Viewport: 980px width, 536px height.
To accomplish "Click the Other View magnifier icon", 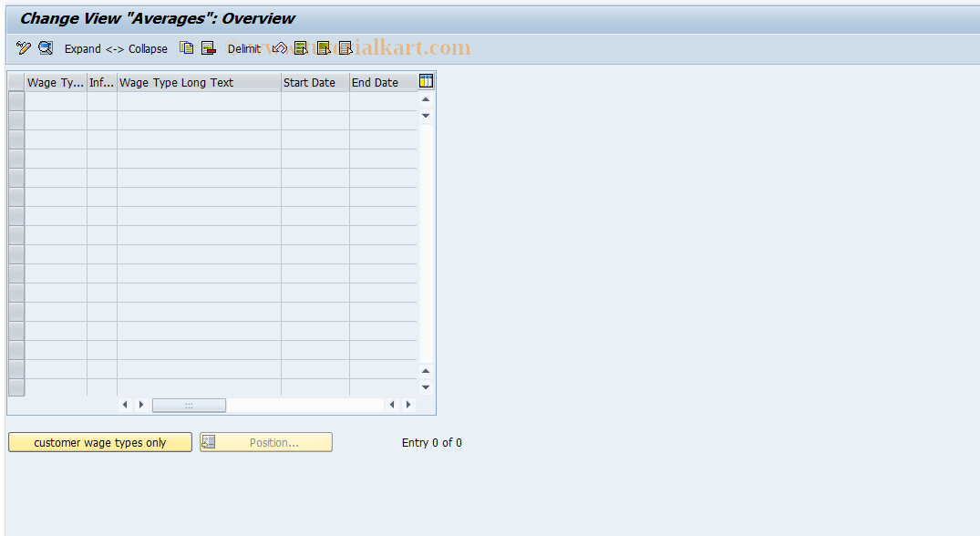I will 46,48.
